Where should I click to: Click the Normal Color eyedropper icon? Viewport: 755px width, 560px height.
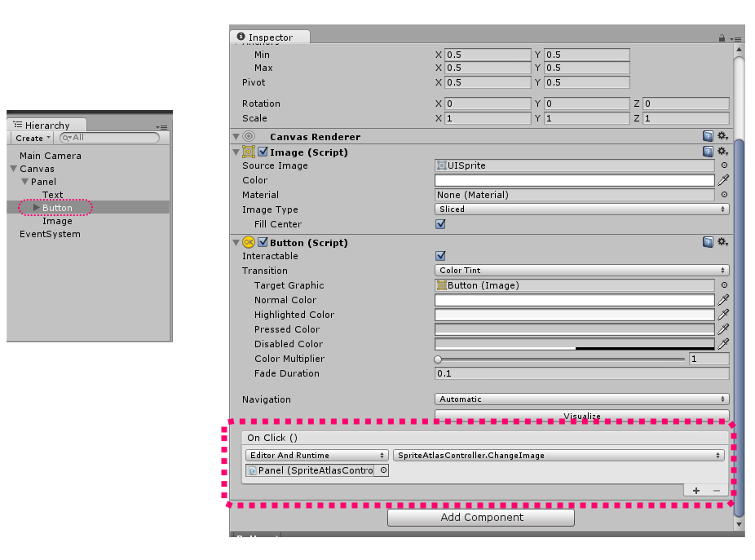723,300
